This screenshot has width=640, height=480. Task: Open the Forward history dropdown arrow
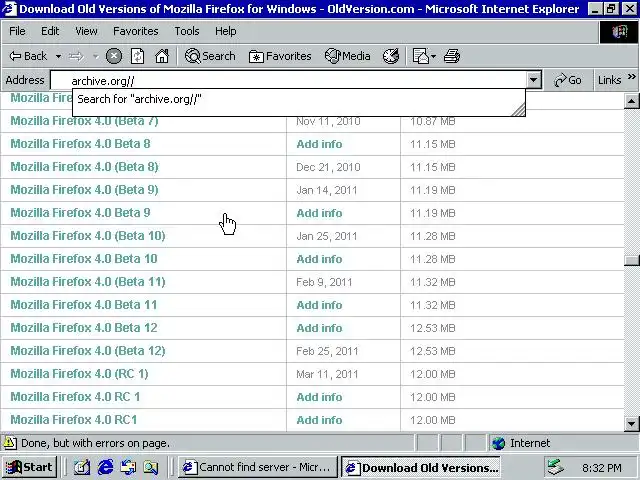point(96,56)
